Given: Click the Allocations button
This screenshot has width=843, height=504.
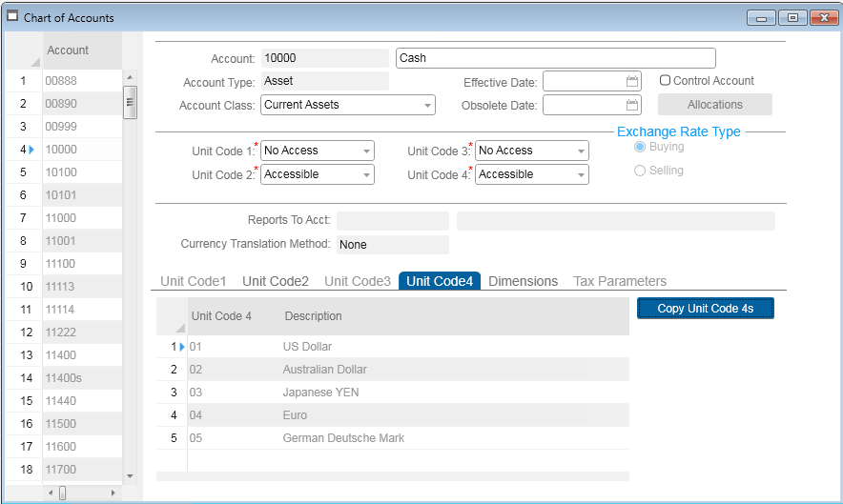Looking at the screenshot, I should 714,105.
